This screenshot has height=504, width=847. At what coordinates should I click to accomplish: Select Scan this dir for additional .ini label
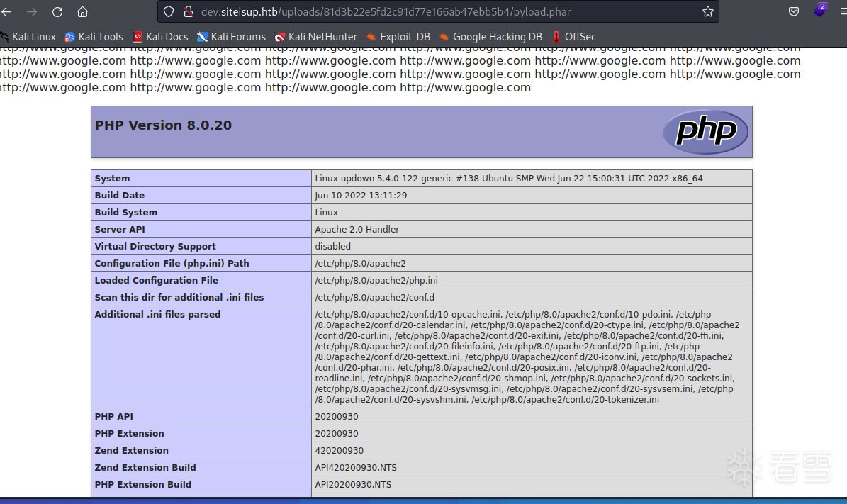179,297
